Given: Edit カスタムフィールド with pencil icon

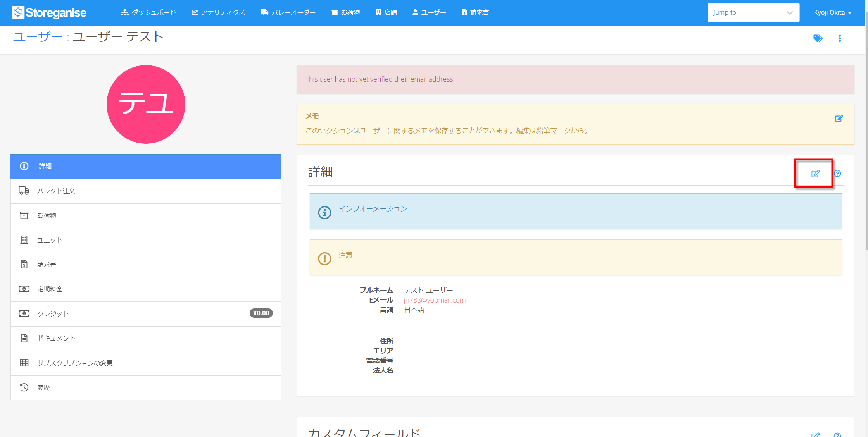Looking at the screenshot, I should [x=815, y=434].
